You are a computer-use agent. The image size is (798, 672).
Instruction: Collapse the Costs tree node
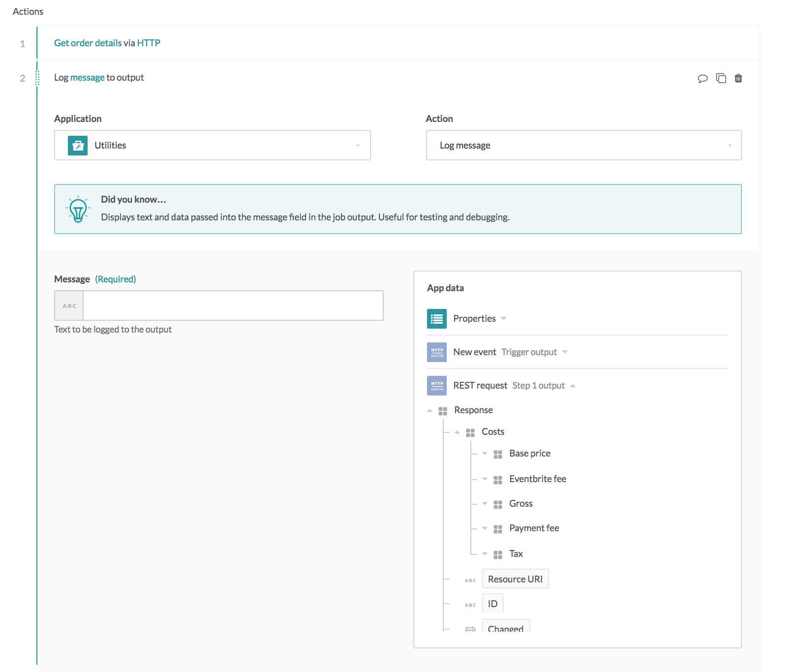457,432
